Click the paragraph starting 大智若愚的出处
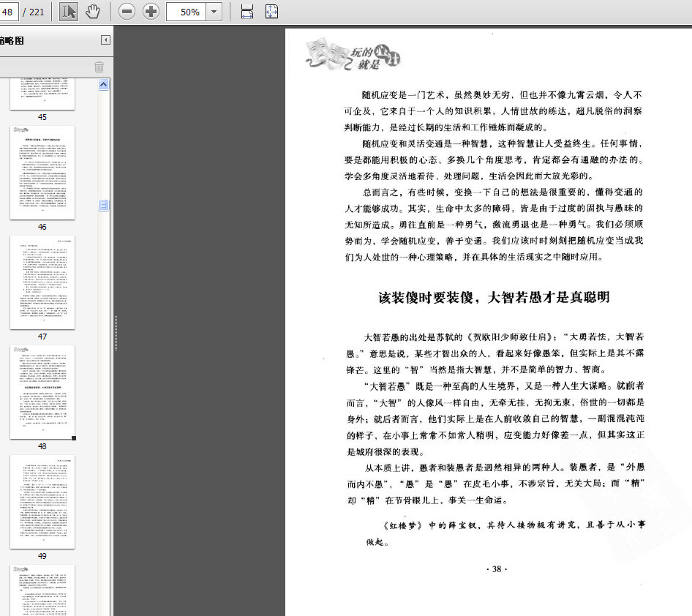The width and height of the screenshot is (692, 616). click(494, 353)
